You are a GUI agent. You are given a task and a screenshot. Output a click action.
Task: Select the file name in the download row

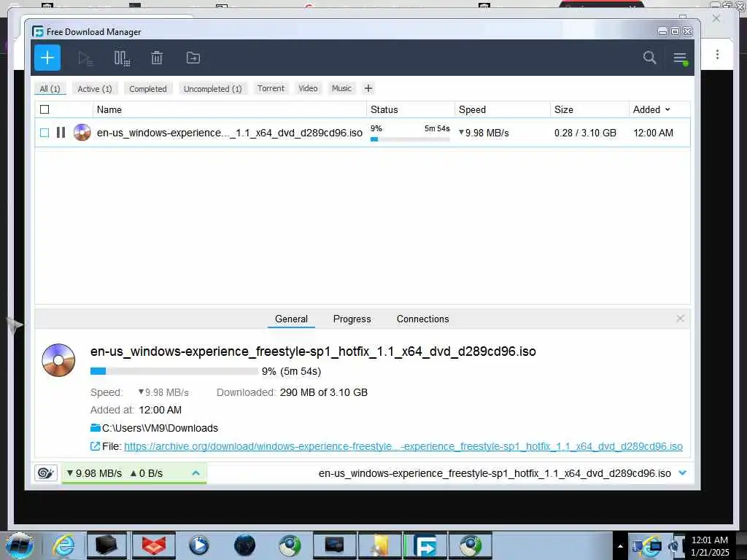(x=230, y=133)
